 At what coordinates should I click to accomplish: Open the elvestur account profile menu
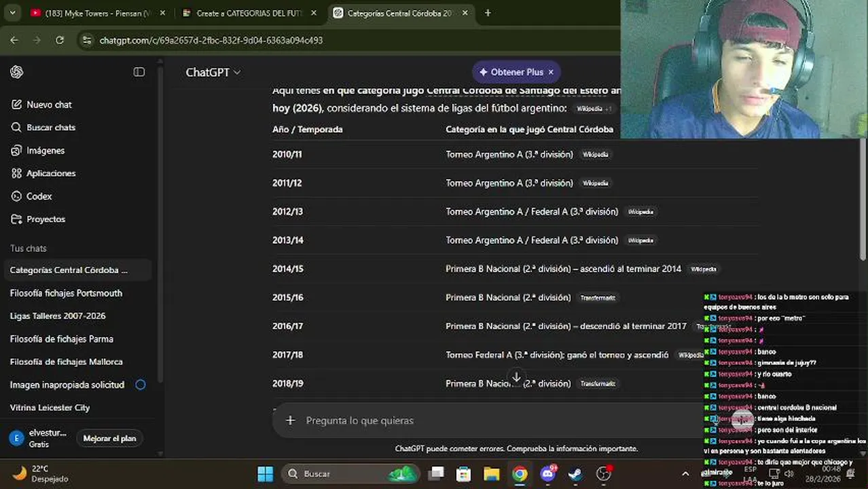point(39,438)
